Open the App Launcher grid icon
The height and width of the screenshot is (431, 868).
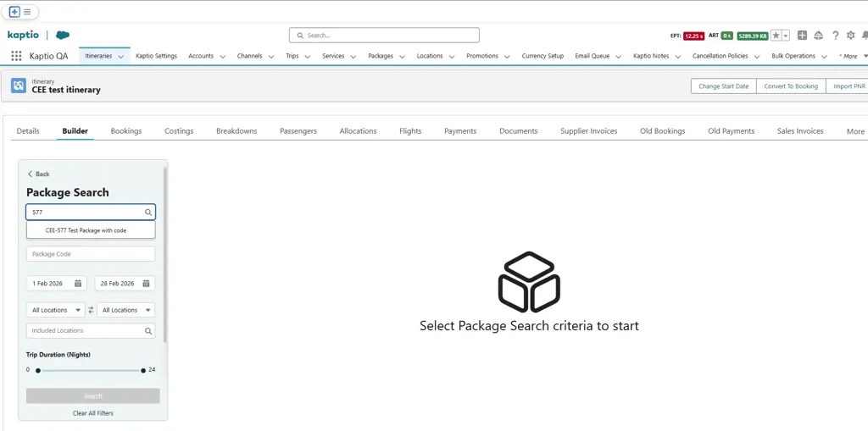click(x=16, y=56)
